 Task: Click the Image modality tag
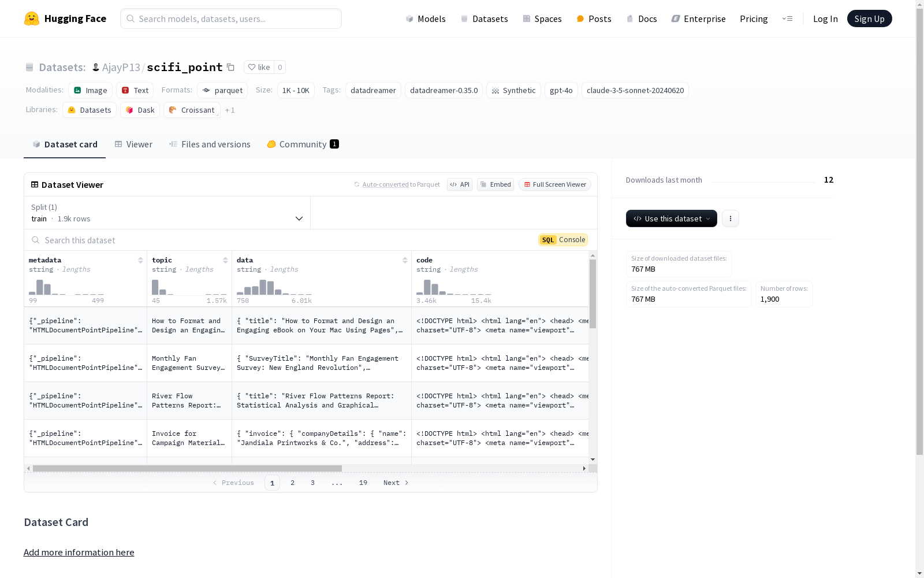tap(90, 90)
